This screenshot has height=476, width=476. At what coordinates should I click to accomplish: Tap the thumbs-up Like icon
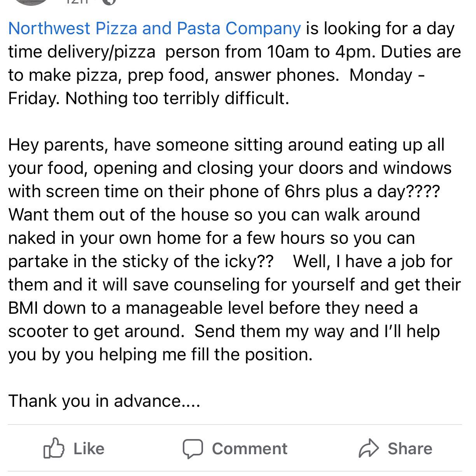coord(54,448)
